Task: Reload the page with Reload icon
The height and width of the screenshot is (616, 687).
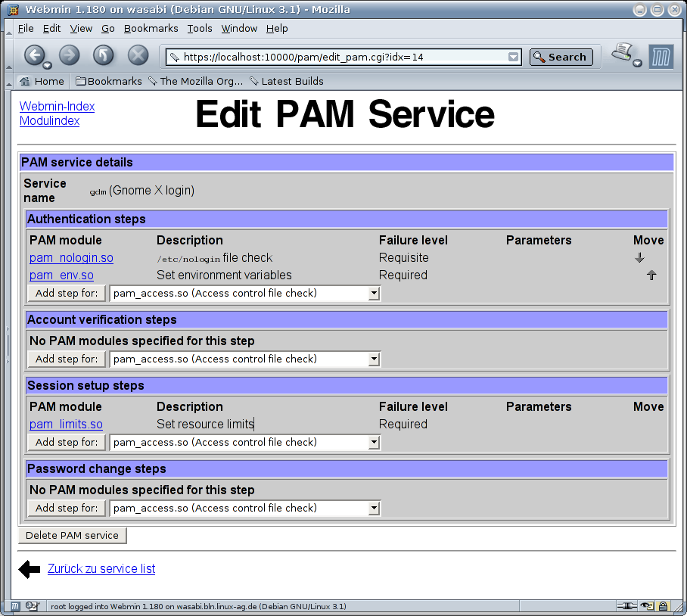Action: (x=104, y=55)
